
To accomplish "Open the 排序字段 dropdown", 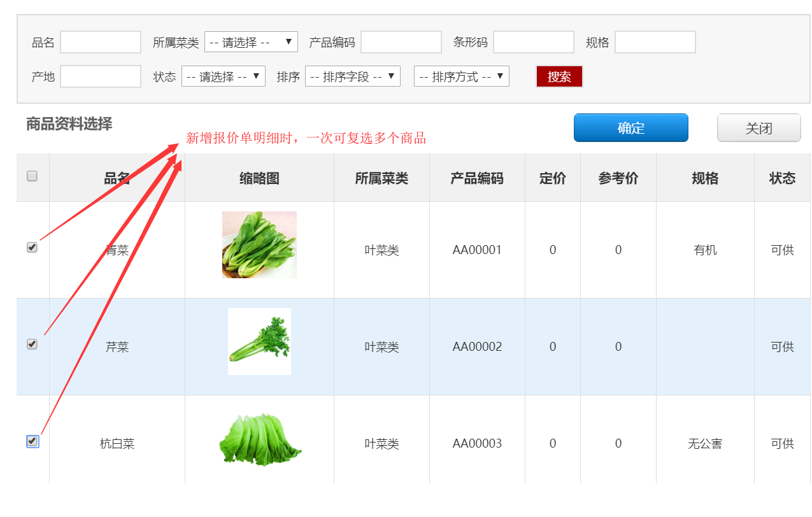I will (352, 76).
